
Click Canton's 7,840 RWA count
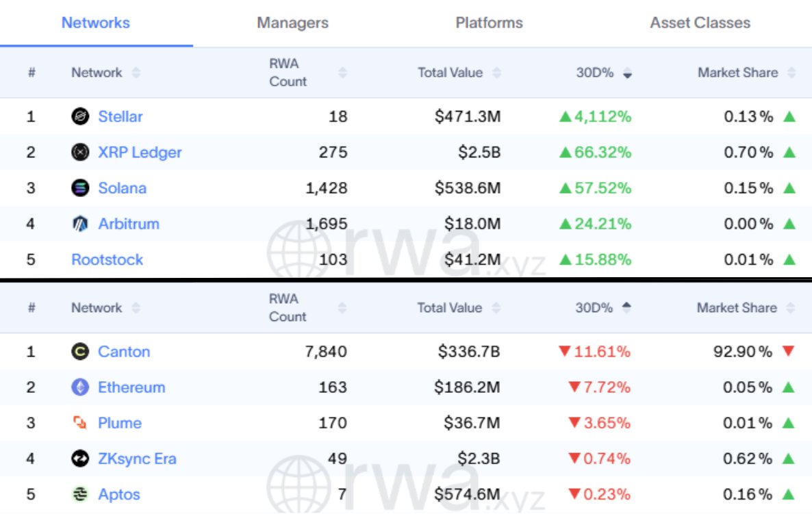pyautogui.click(x=326, y=352)
